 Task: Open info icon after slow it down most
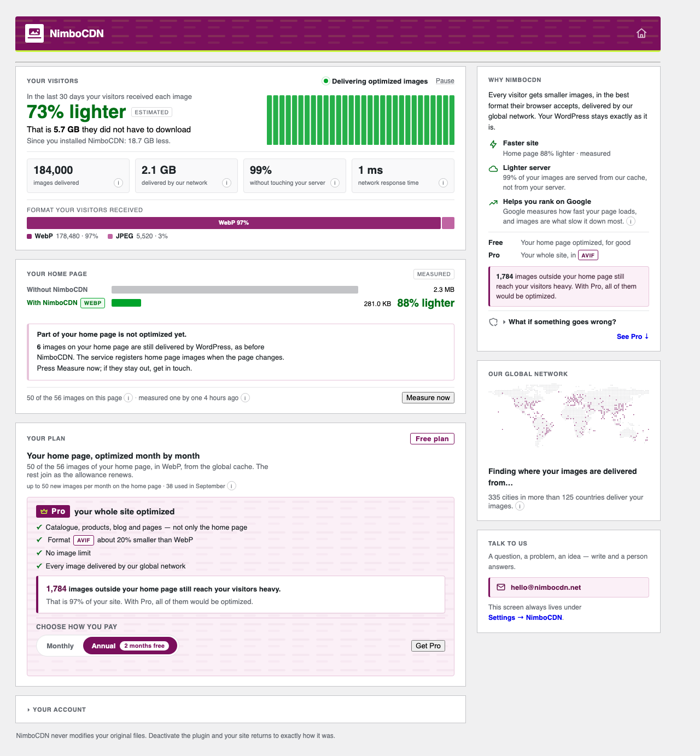[631, 221]
